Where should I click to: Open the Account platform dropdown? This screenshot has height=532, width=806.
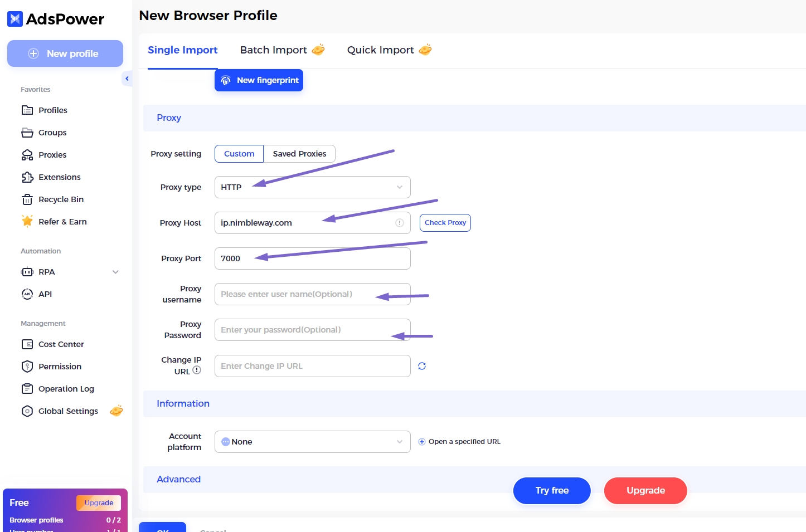tap(312, 442)
